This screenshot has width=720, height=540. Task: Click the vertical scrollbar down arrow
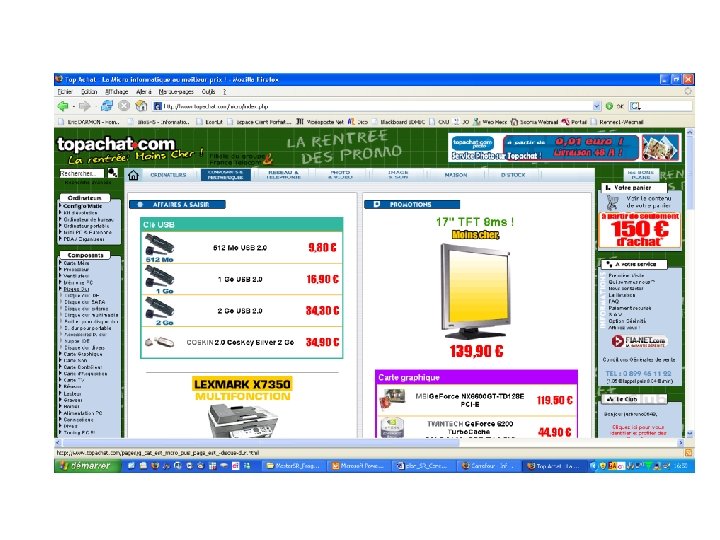point(690,433)
